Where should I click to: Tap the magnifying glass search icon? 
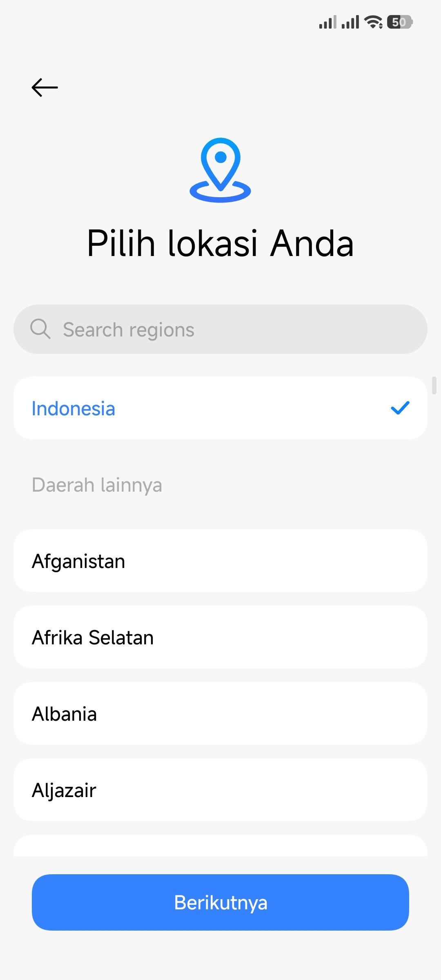[x=40, y=329]
